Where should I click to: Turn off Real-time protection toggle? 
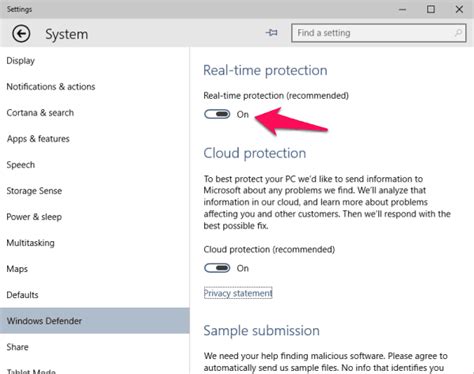pyautogui.click(x=217, y=114)
